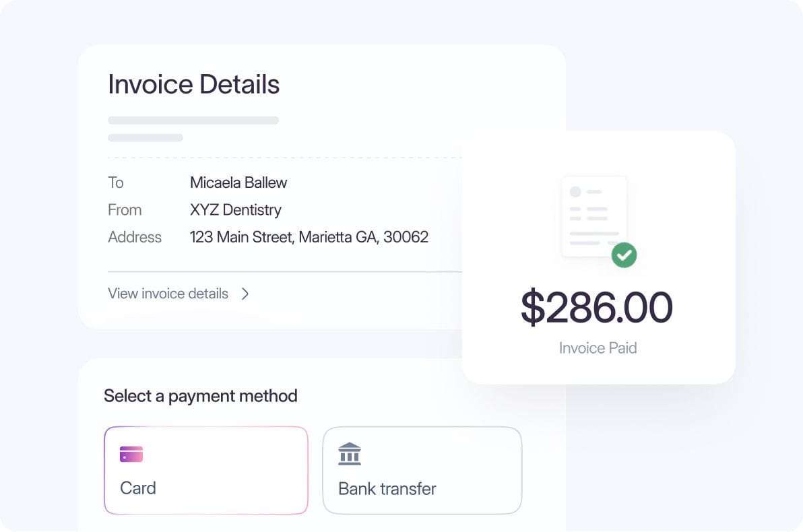This screenshot has width=803, height=532.
Task: Select the Bank transfer payment option
Action: pyautogui.click(x=422, y=469)
